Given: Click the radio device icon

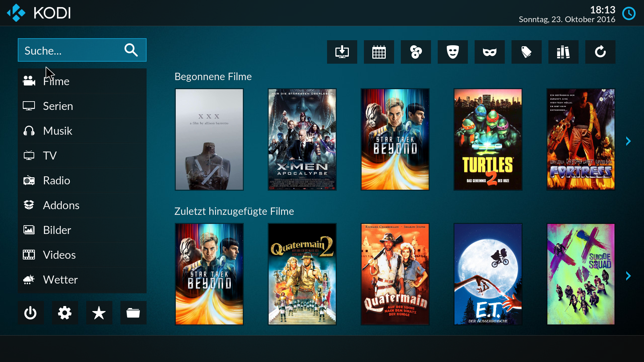Looking at the screenshot, I should point(29,180).
